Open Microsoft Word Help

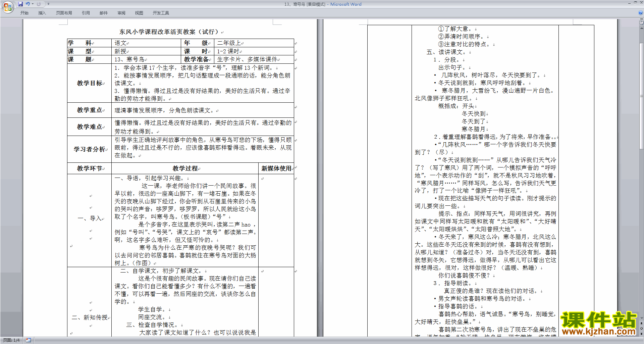click(641, 13)
